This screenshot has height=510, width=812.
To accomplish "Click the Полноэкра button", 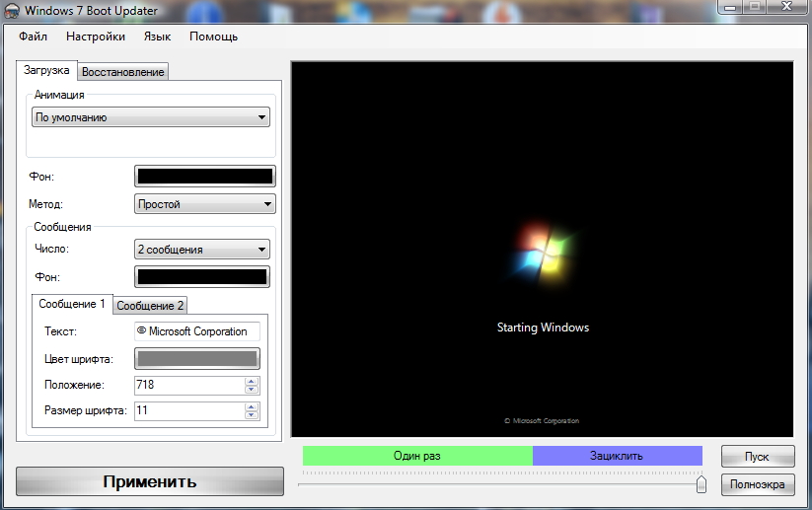I will pyautogui.click(x=757, y=484).
